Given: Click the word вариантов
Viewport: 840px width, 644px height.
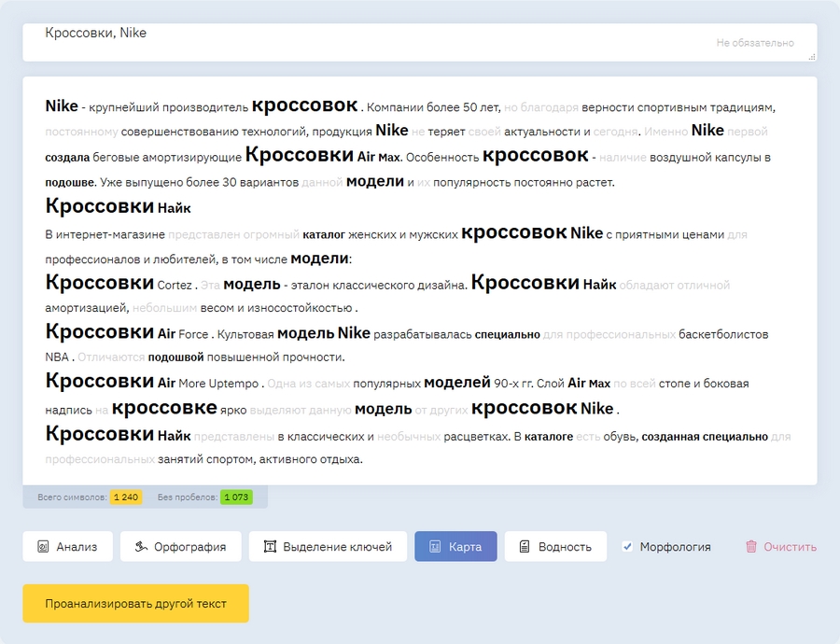Looking at the screenshot, I should coord(269,183).
